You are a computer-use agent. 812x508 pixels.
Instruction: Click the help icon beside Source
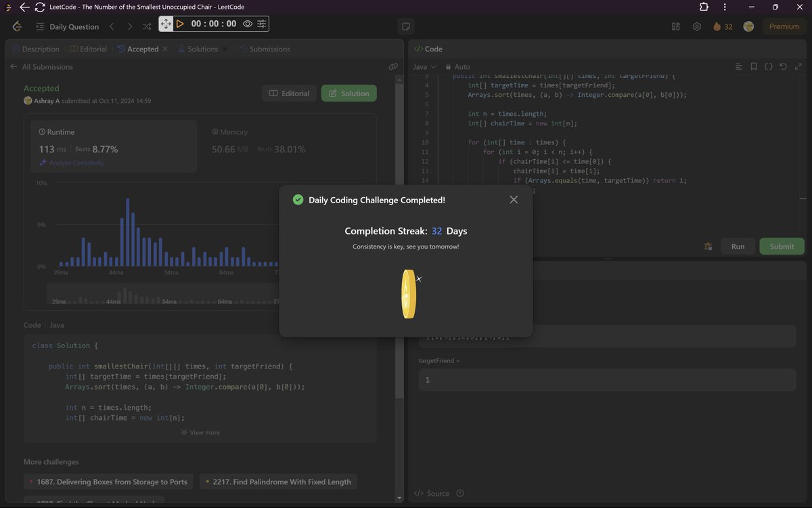tap(461, 493)
